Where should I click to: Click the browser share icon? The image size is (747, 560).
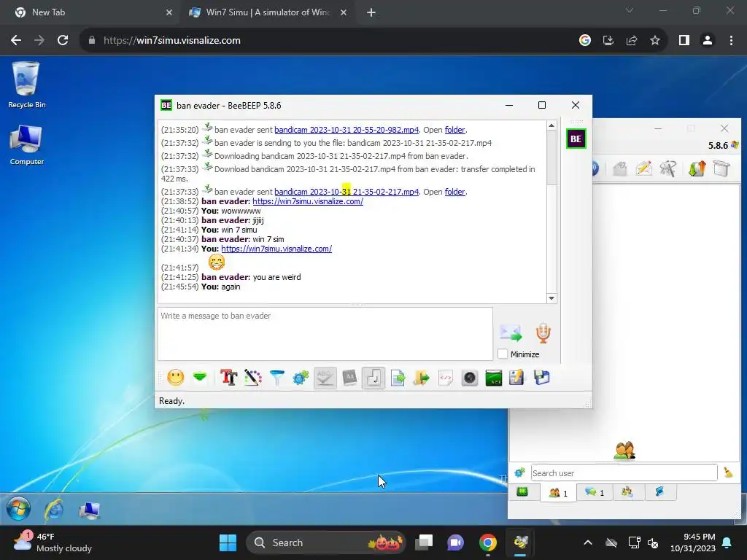(x=632, y=41)
